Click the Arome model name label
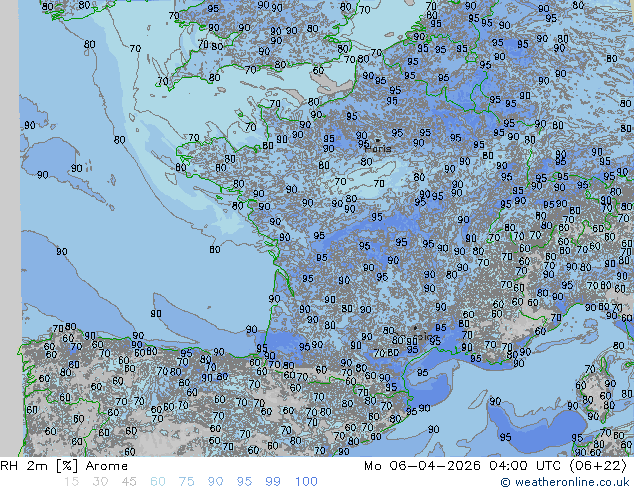 pos(107,466)
